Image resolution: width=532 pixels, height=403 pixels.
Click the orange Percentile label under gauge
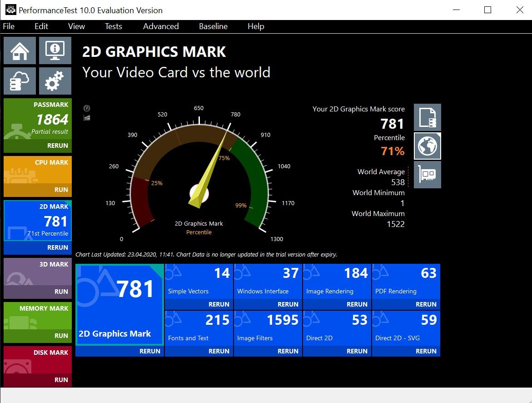199,232
